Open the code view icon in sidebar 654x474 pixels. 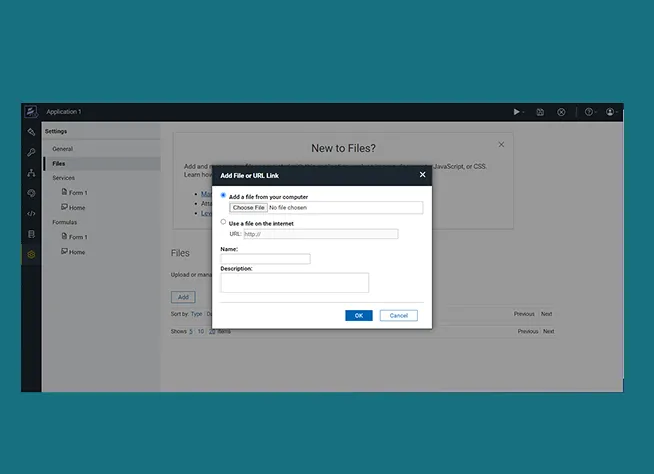point(31,213)
